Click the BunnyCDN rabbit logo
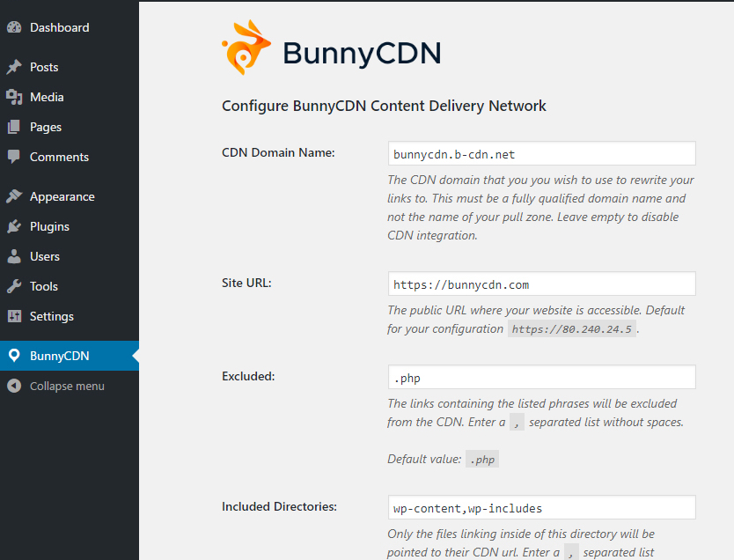734x560 pixels. [x=246, y=48]
